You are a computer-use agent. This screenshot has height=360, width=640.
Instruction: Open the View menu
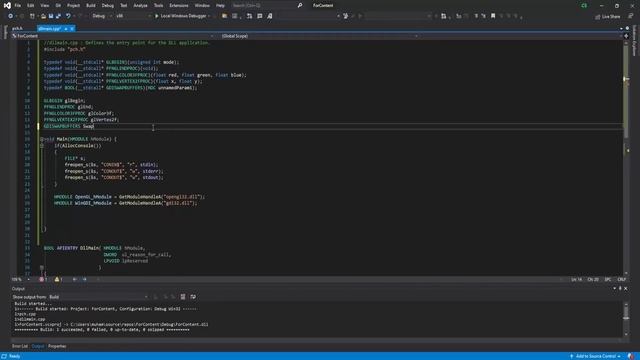(x=44, y=6)
